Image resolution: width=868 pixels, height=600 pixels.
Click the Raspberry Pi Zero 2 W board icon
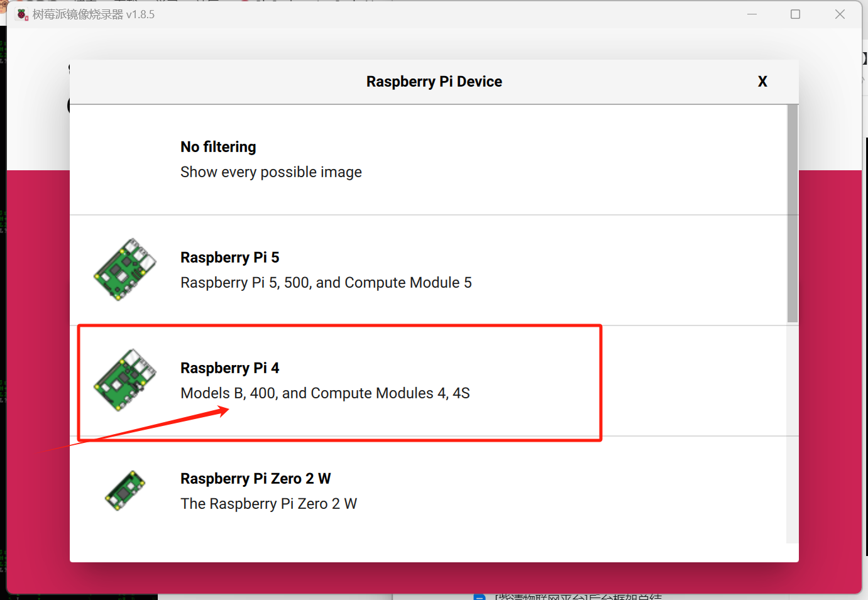point(125,491)
